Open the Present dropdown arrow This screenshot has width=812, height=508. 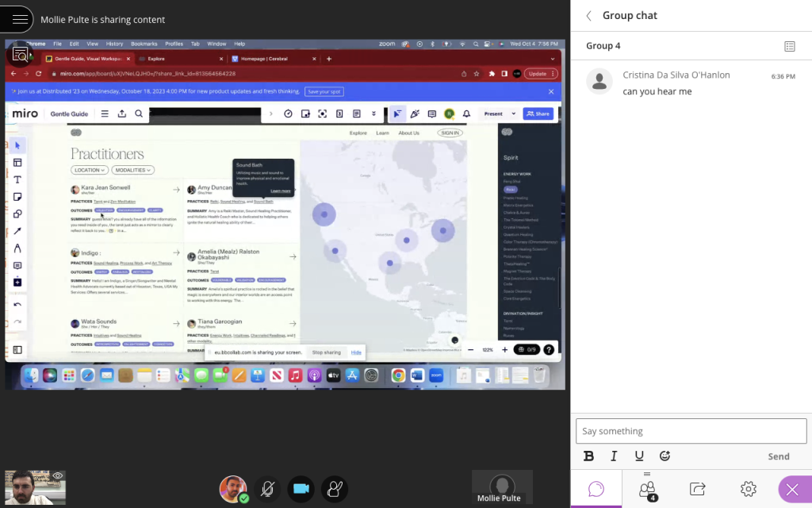[513, 114]
